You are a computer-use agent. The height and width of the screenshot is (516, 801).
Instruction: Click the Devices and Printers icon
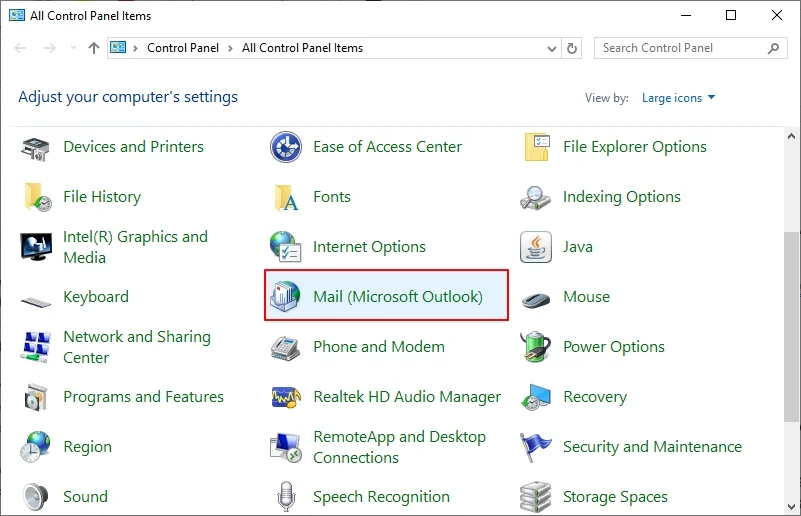37,147
